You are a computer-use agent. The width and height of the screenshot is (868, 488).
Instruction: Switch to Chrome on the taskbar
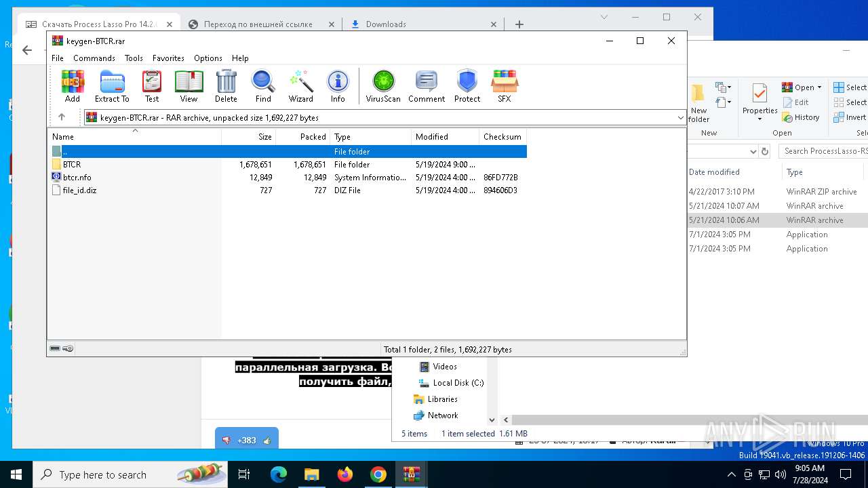click(378, 474)
